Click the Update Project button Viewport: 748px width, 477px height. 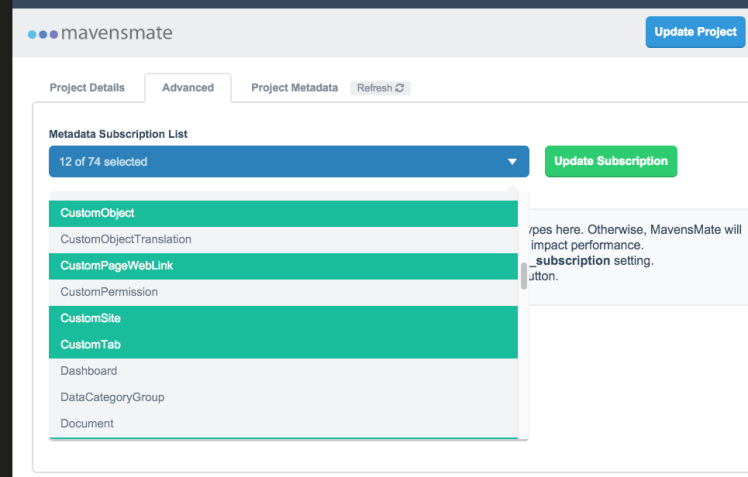[x=695, y=32]
